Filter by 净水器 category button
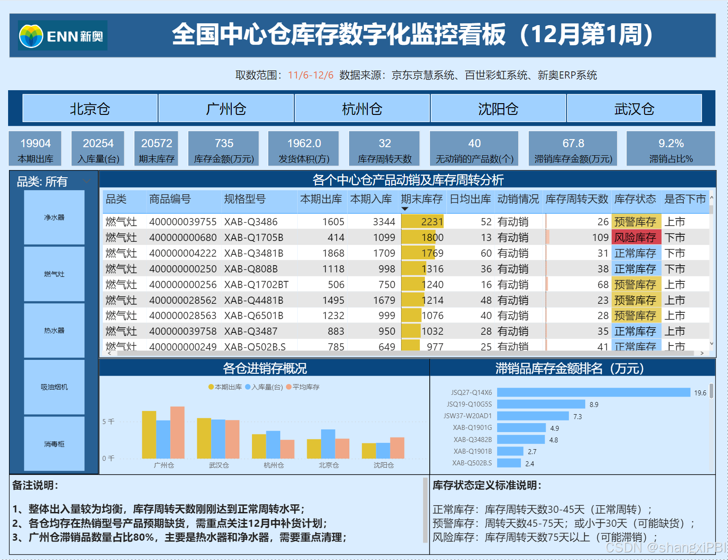This screenshot has width=728, height=560. 54,217
